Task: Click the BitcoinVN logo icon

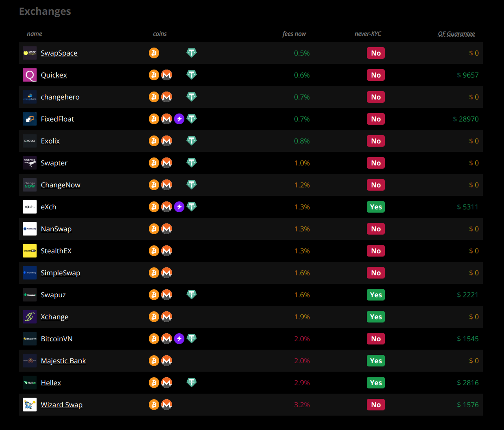Action: [30, 339]
